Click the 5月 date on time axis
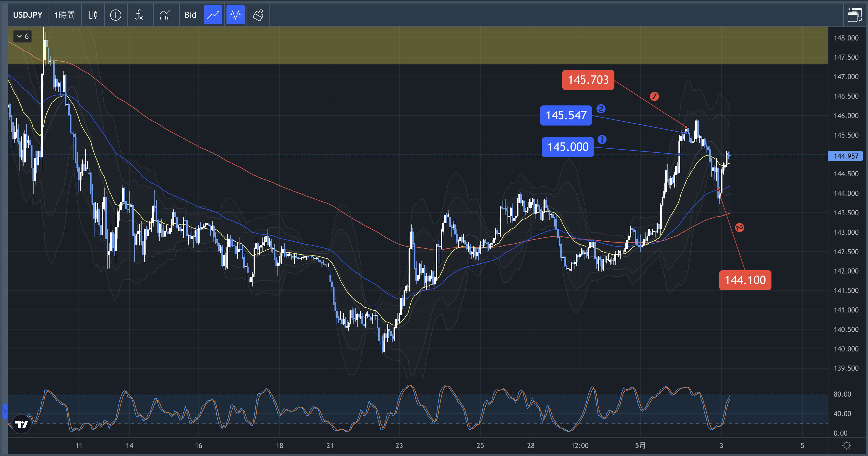 pos(640,446)
